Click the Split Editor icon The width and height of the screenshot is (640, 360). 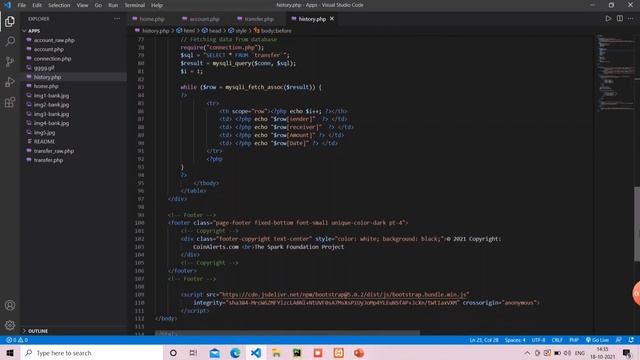coord(620,19)
